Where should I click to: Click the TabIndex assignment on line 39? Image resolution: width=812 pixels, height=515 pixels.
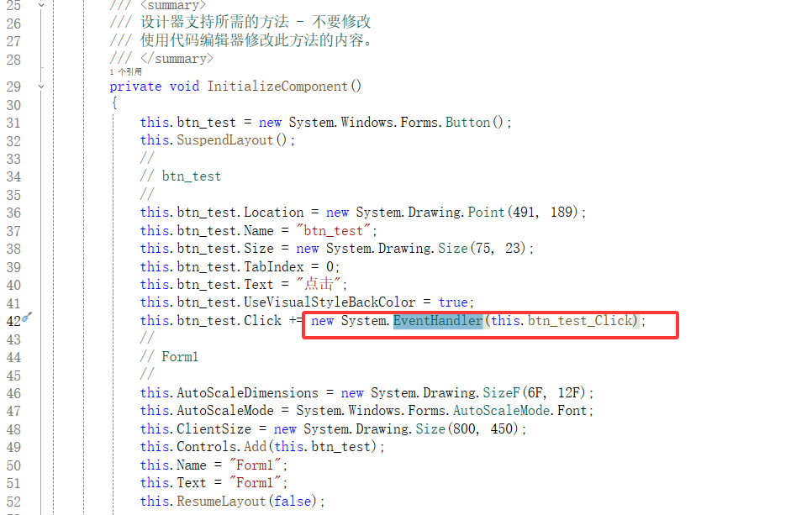272,266
